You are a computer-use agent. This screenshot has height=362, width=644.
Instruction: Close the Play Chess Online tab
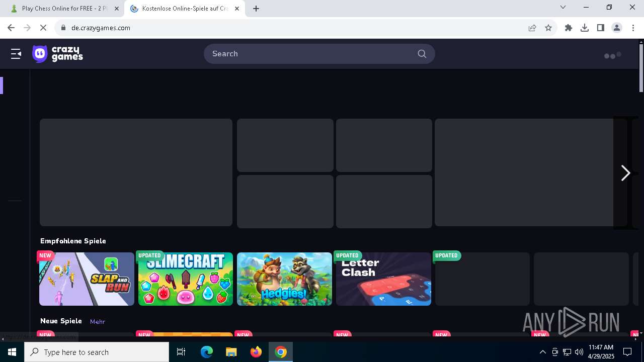click(117, 9)
